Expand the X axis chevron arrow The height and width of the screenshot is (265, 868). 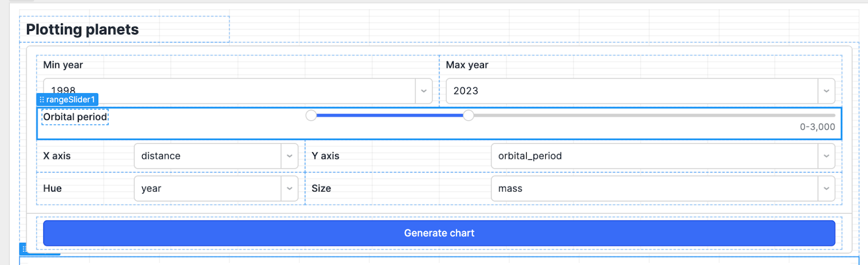point(289,156)
